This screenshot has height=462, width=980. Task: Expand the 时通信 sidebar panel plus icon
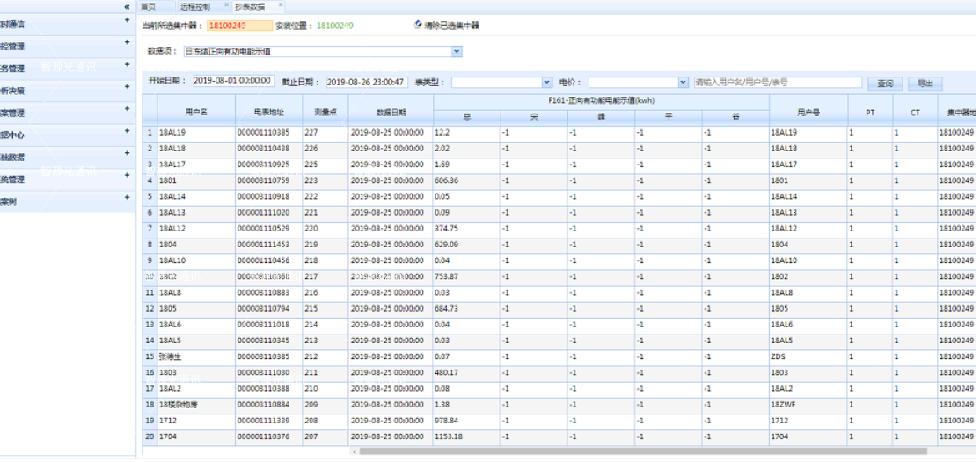pos(127,20)
